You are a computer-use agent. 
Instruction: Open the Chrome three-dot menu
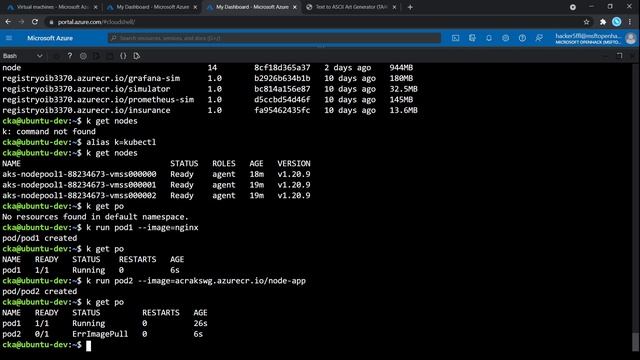click(x=630, y=22)
